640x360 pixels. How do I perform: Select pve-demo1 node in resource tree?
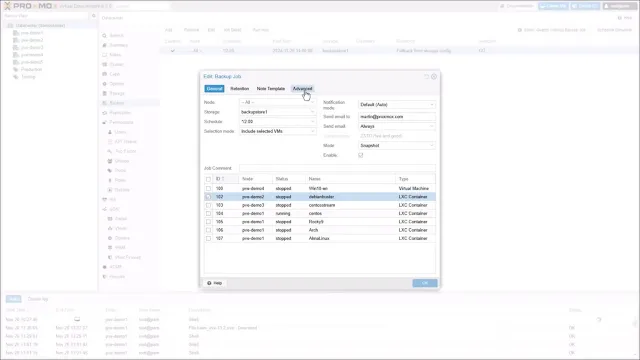tap(32, 33)
